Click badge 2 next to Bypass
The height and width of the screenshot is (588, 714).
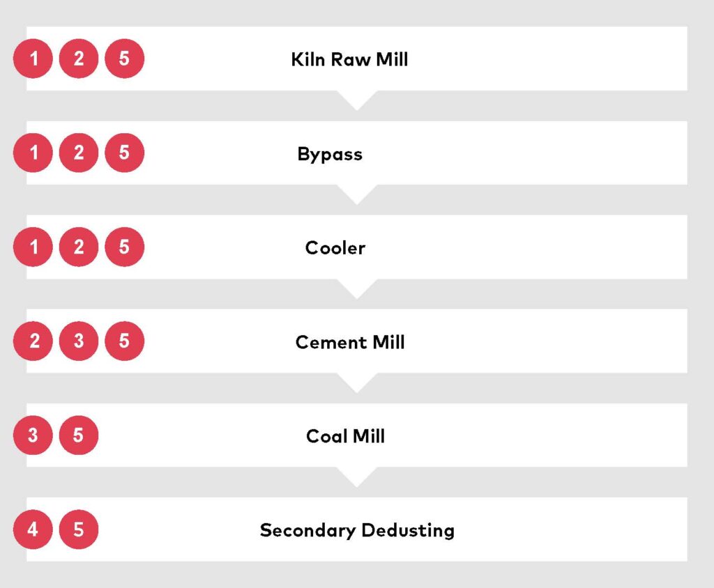[x=79, y=153]
